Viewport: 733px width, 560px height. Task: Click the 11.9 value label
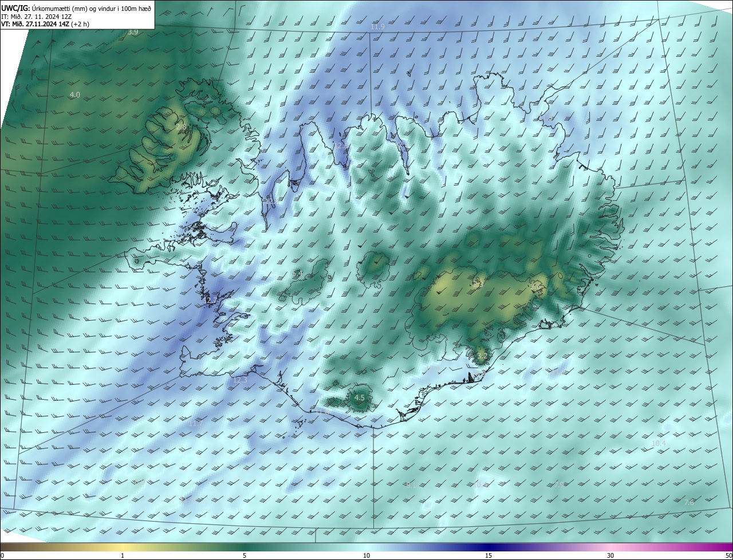pos(377,27)
